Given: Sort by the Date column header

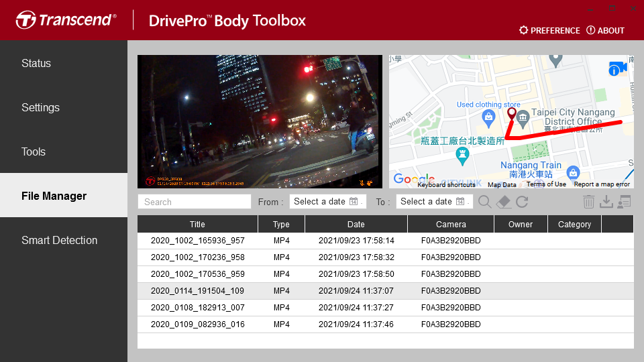Looking at the screenshot, I should pyautogui.click(x=356, y=224).
